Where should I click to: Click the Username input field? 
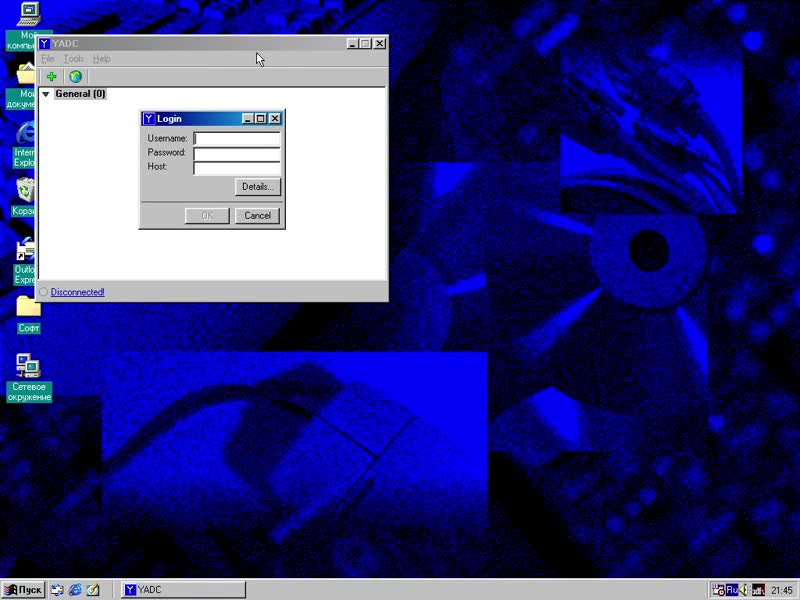point(237,139)
